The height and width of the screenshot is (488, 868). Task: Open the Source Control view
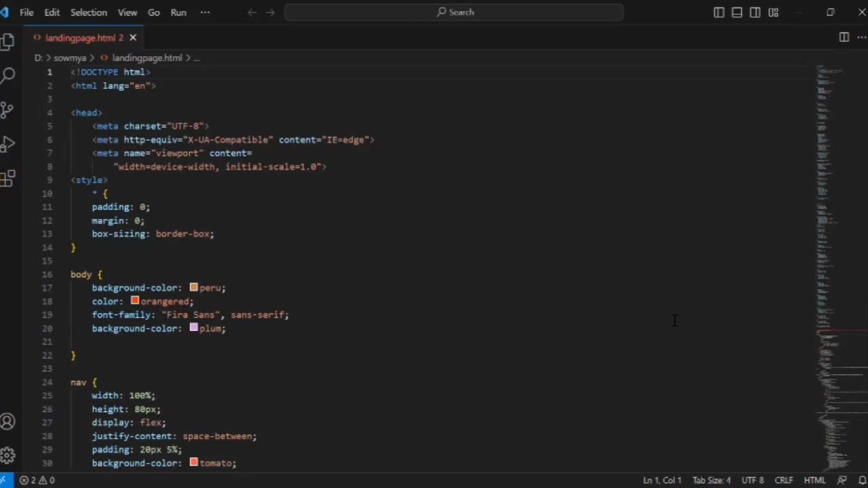pos(7,110)
